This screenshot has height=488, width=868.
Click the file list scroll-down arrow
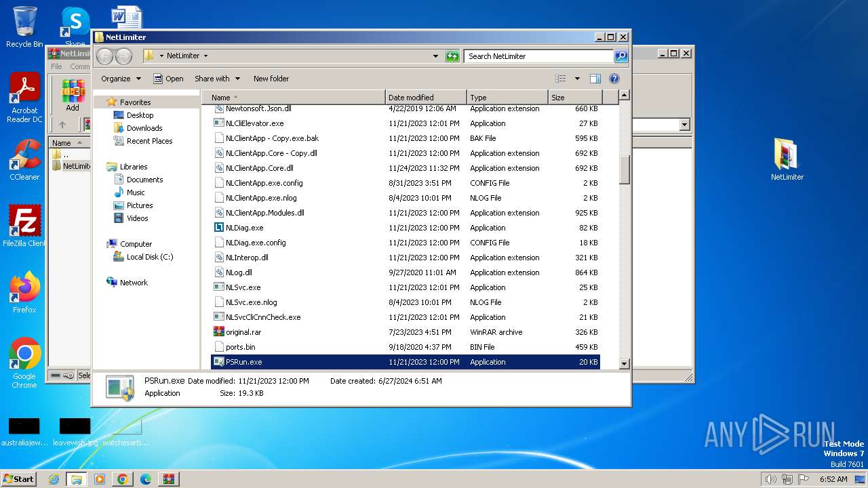(x=625, y=364)
